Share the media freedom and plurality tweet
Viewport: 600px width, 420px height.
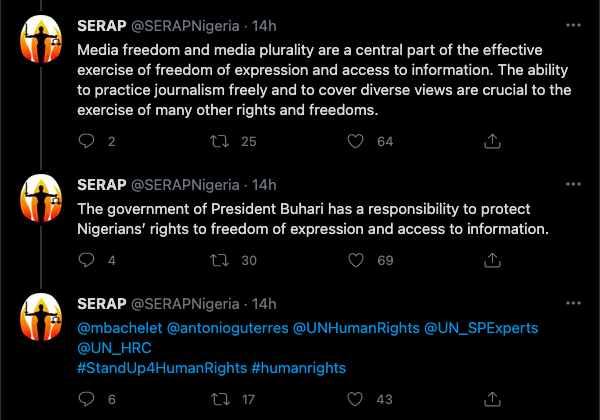pyautogui.click(x=491, y=142)
